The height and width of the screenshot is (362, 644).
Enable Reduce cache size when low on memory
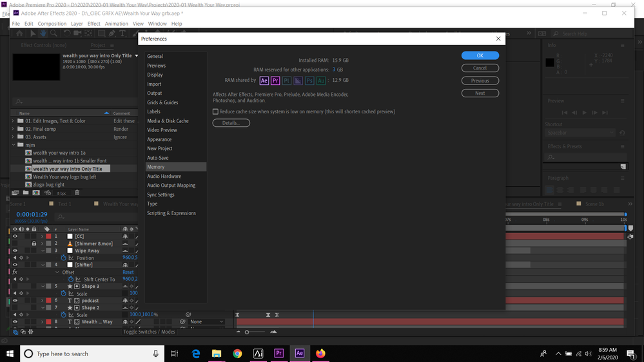pyautogui.click(x=215, y=111)
